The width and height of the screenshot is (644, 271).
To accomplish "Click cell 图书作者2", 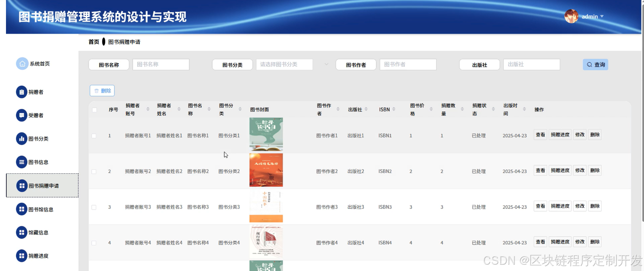I will tap(327, 171).
